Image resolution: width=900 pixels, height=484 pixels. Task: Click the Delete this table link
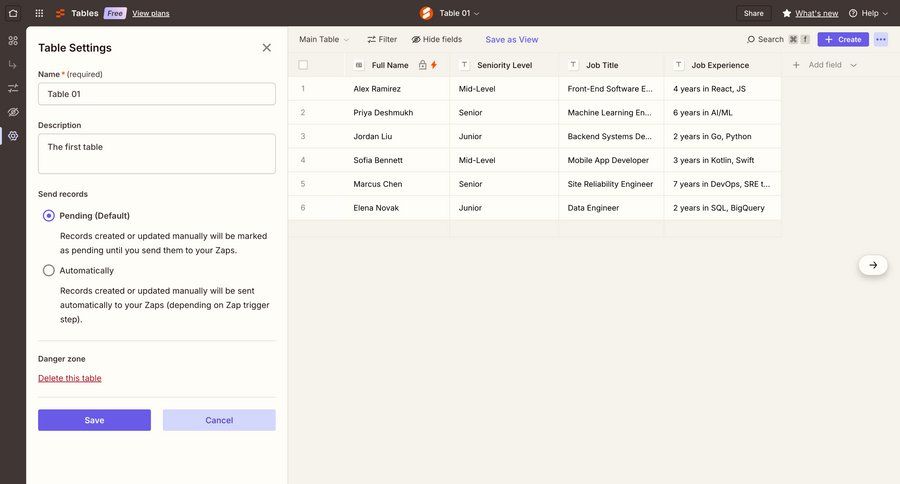pos(70,378)
